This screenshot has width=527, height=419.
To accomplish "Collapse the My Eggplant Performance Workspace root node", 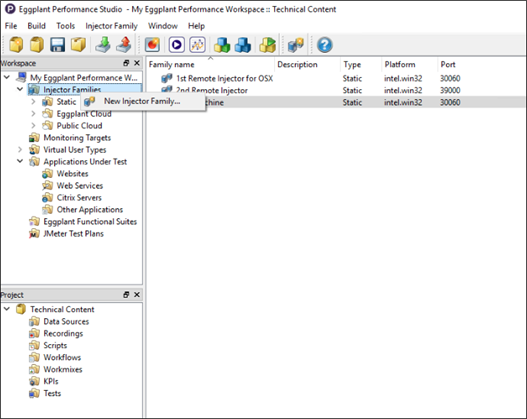I will coord(7,78).
